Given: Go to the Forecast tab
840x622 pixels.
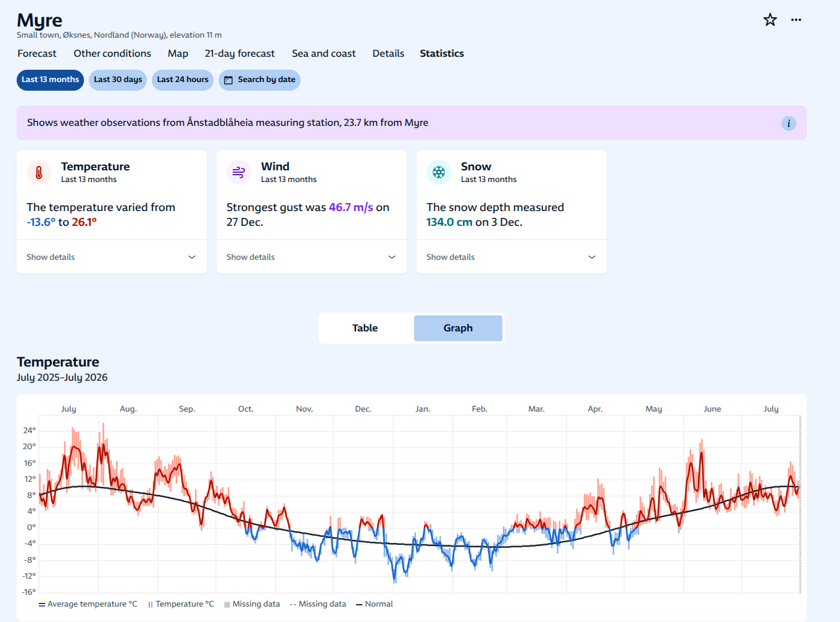Looking at the screenshot, I should (37, 54).
